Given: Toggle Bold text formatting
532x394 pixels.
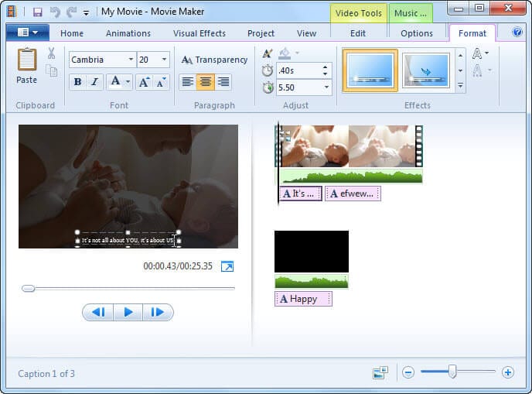Looking at the screenshot, I should tap(77, 82).
